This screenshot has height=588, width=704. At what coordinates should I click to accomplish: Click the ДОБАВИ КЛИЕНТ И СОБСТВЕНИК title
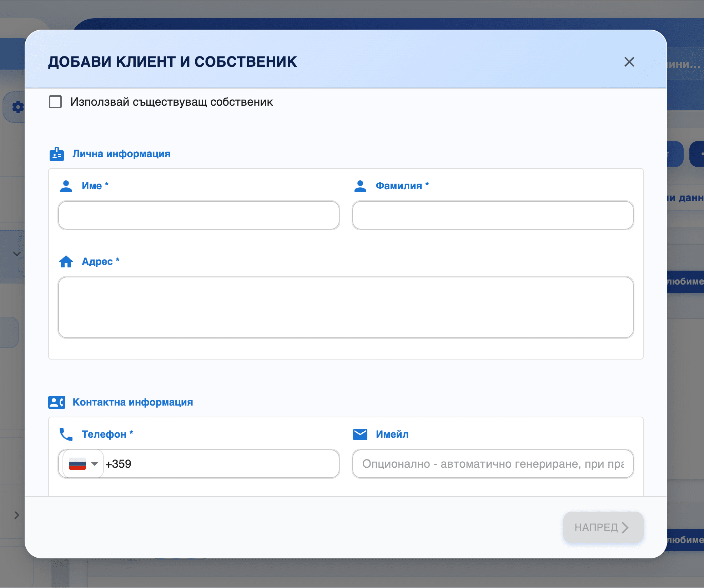coord(172,62)
